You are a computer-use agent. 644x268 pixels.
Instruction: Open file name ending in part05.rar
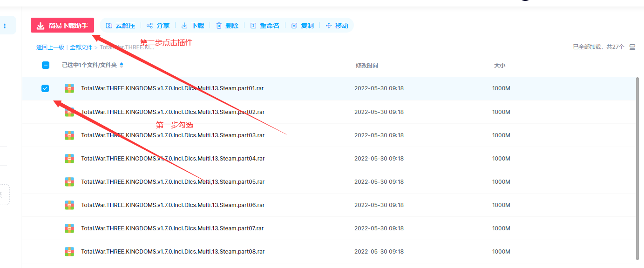173,181
